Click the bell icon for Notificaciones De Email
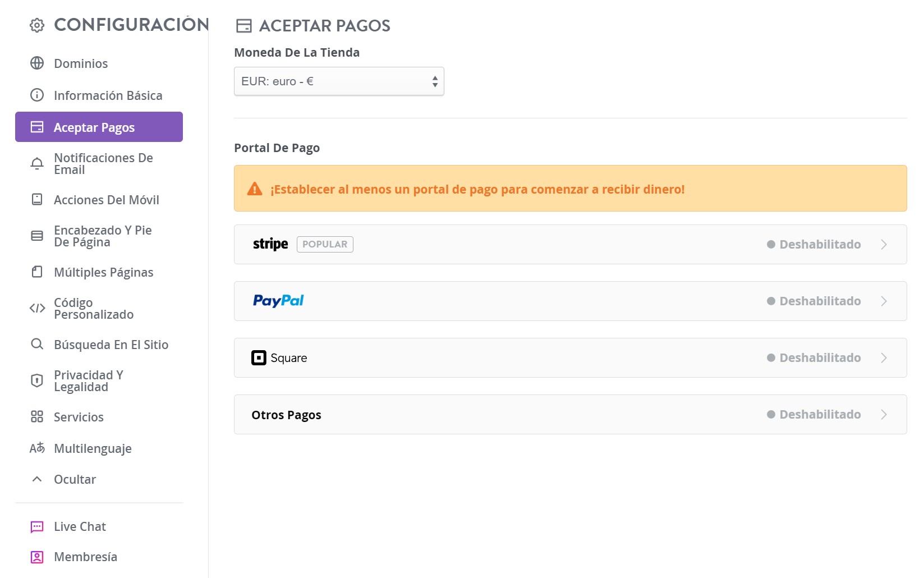Image resolution: width=924 pixels, height=578 pixels. click(x=37, y=163)
